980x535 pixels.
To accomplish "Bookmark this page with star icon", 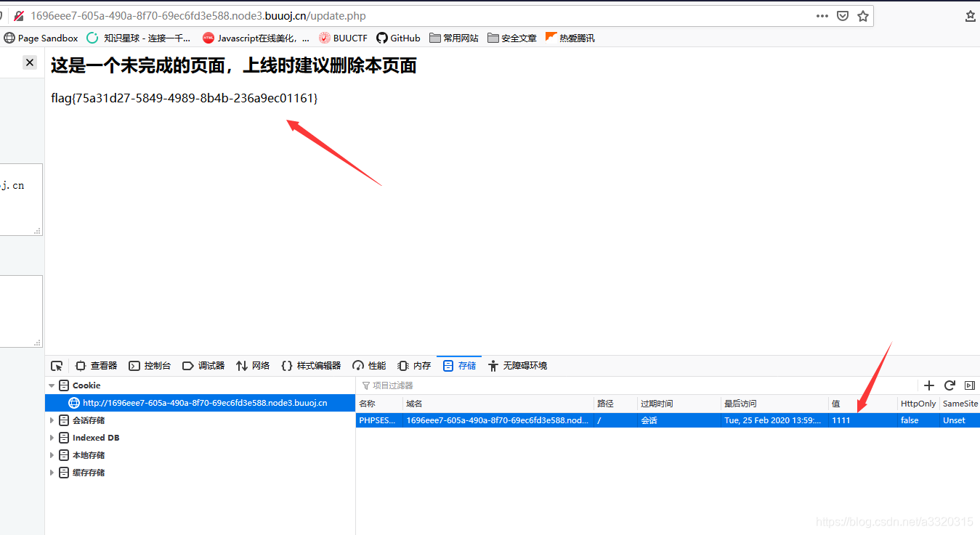I will click(863, 16).
